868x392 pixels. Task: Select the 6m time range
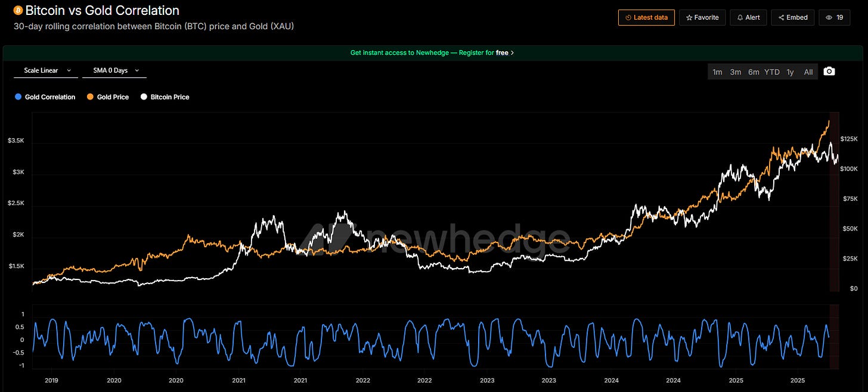click(x=754, y=72)
